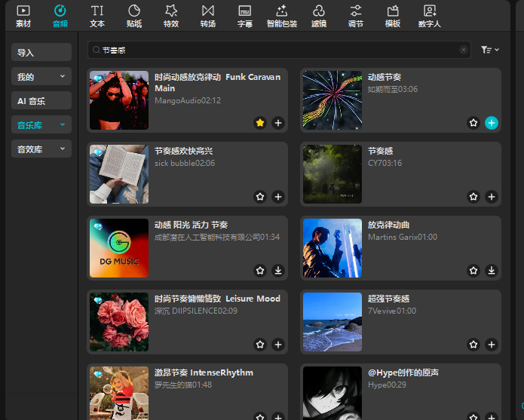524x420 pixels.
Task: Expand the 我的 sidebar section
Action: point(41,77)
